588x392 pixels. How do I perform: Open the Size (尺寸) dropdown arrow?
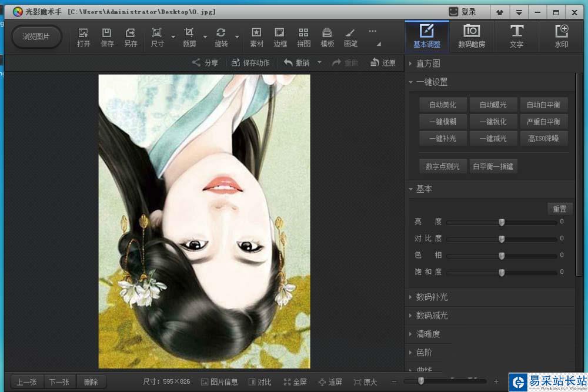tap(173, 37)
